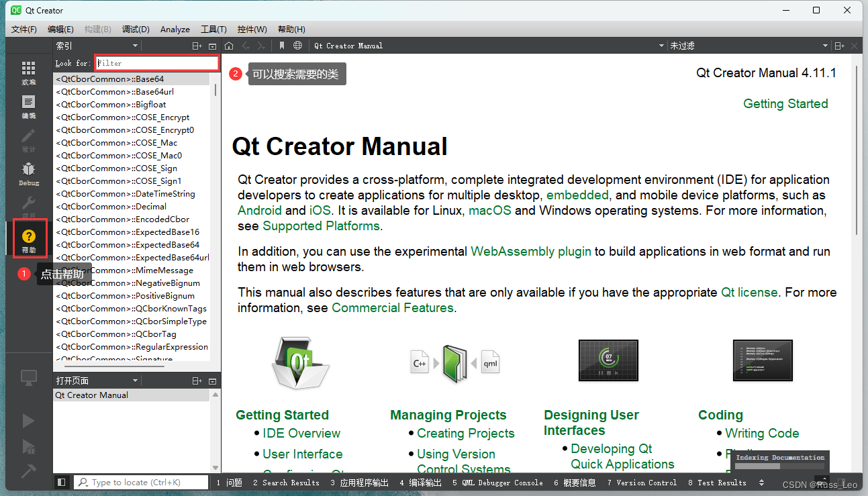Split the index (索引) sidebar pane
Image resolution: width=868 pixels, height=496 pixels.
(x=197, y=46)
